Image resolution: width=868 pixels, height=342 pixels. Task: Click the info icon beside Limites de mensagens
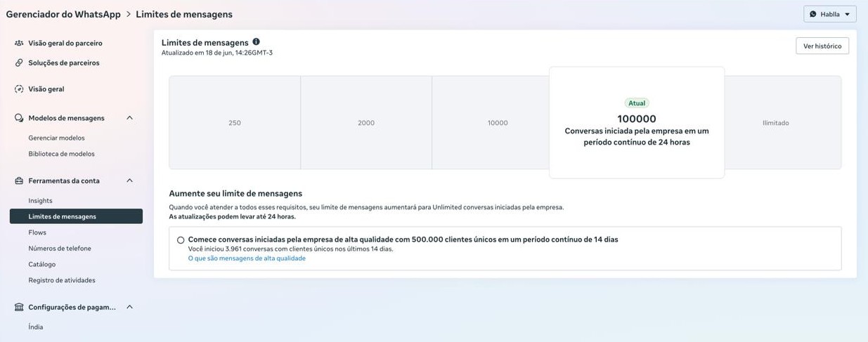tap(256, 41)
